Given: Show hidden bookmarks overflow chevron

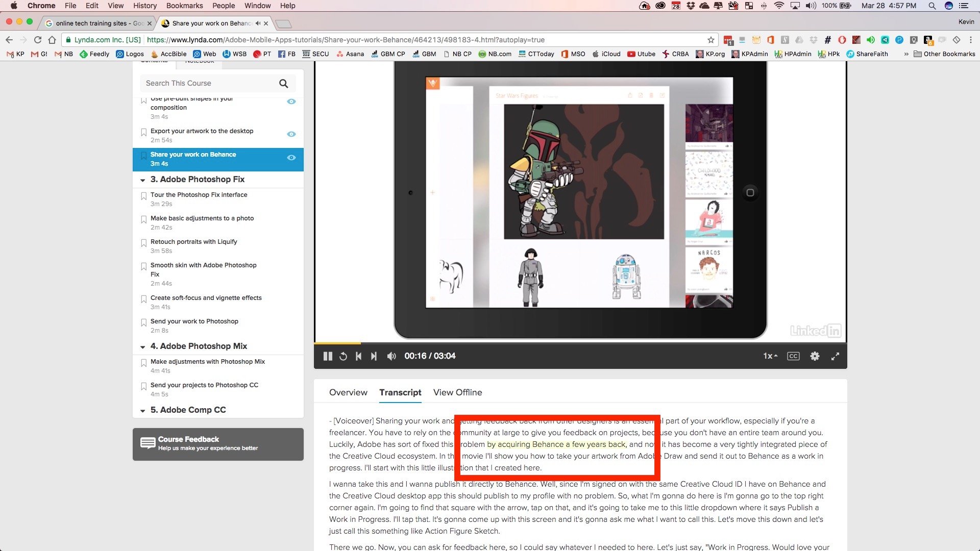Looking at the screenshot, I should coord(906,54).
